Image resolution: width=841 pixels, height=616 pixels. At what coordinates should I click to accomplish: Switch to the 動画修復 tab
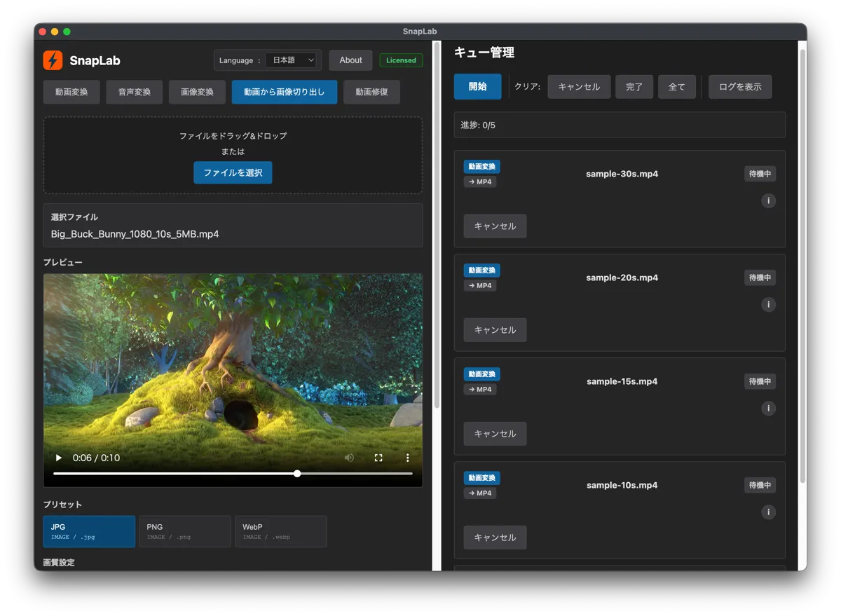tap(371, 92)
